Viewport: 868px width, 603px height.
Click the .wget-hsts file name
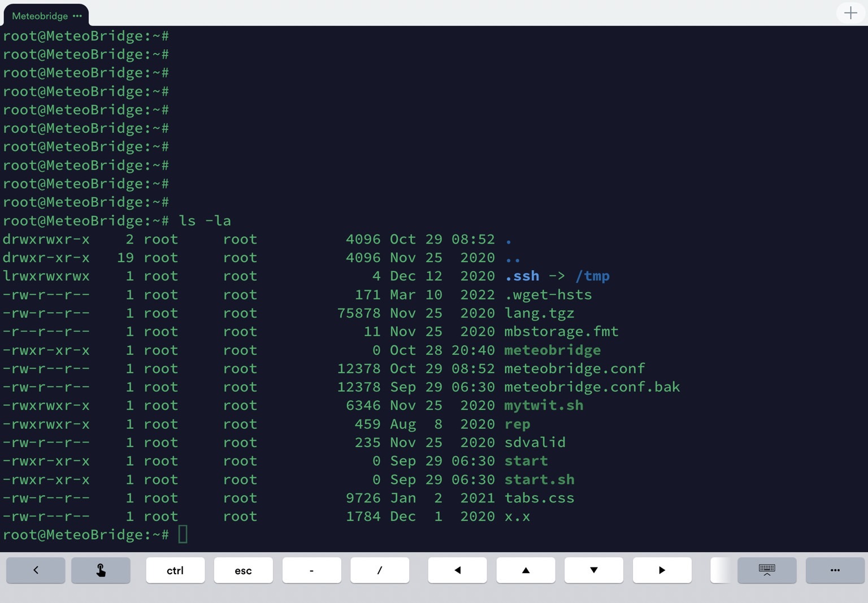click(x=548, y=294)
